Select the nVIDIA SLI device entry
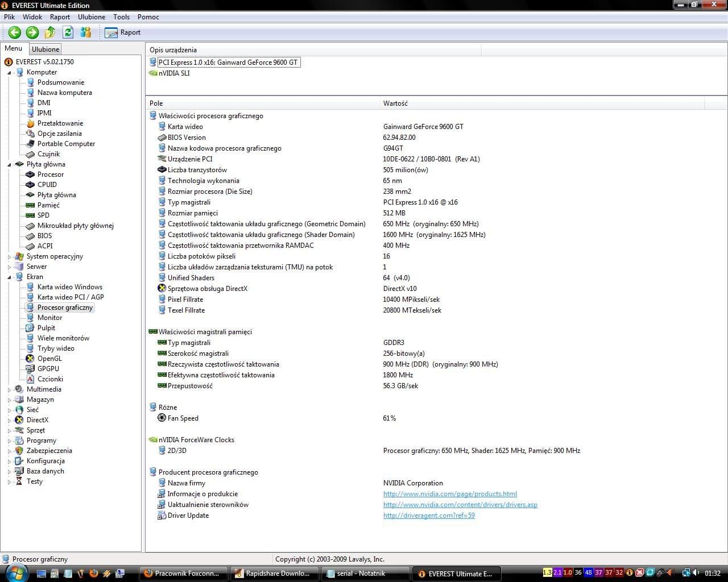This screenshot has width=728, height=582. [x=174, y=73]
